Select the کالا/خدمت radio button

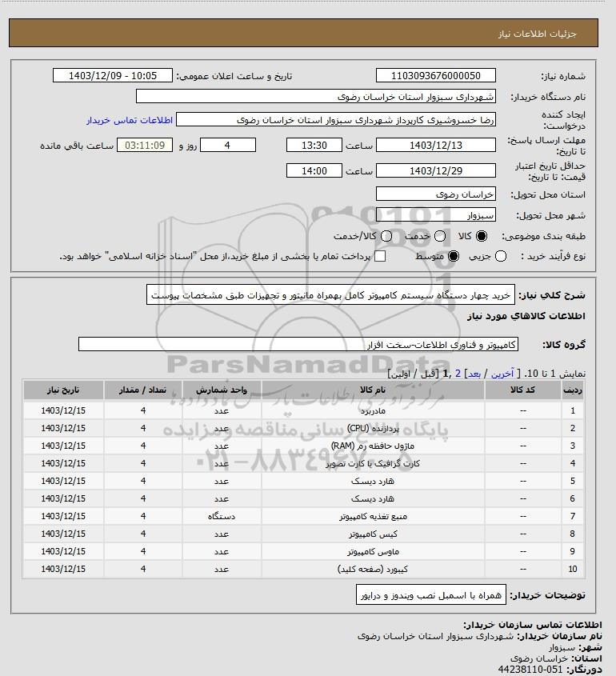[x=386, y=236]
